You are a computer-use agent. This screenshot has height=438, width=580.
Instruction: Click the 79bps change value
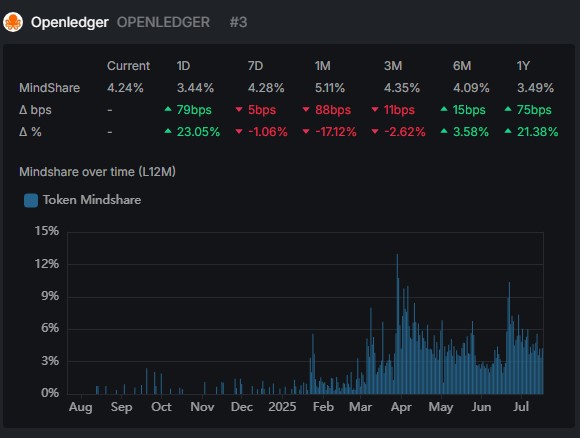pyautogui.click(x=194, y=110)
